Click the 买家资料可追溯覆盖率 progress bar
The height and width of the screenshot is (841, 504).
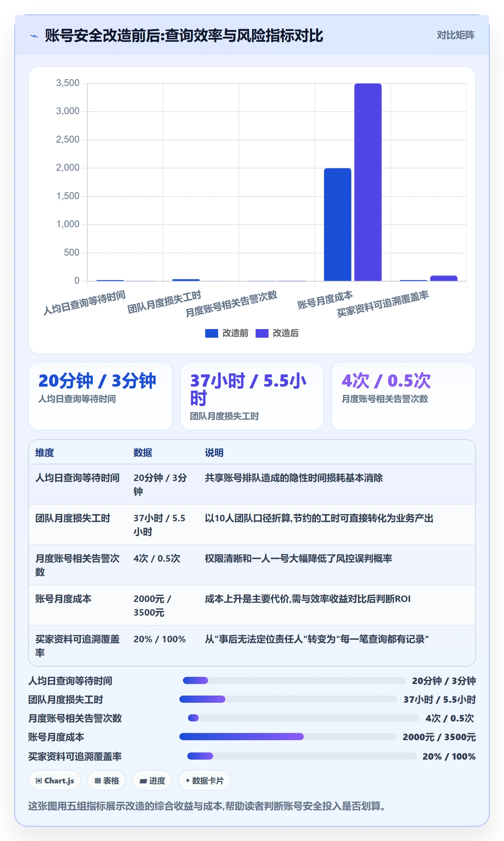tap(302, 756)
